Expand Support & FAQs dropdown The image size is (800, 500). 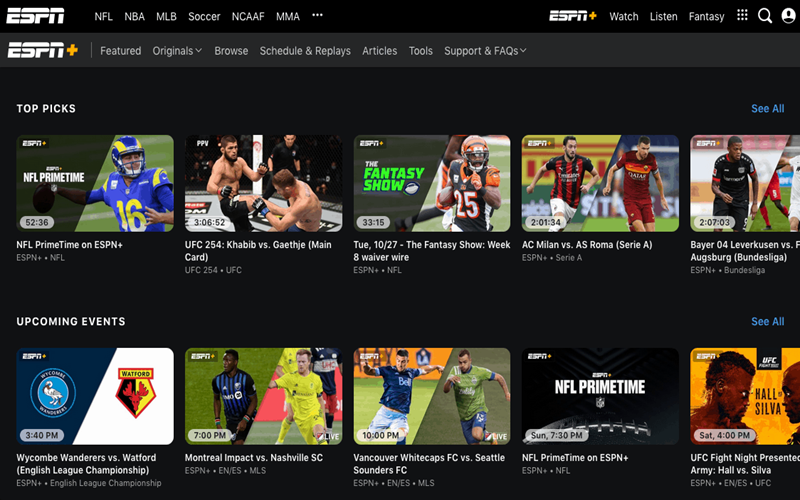(485, 51)
